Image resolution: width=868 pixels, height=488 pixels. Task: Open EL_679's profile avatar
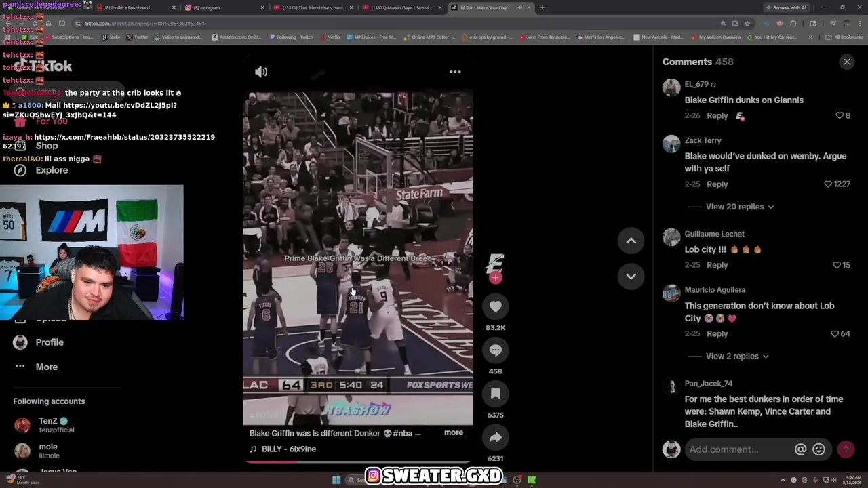(x=671, y=87)
